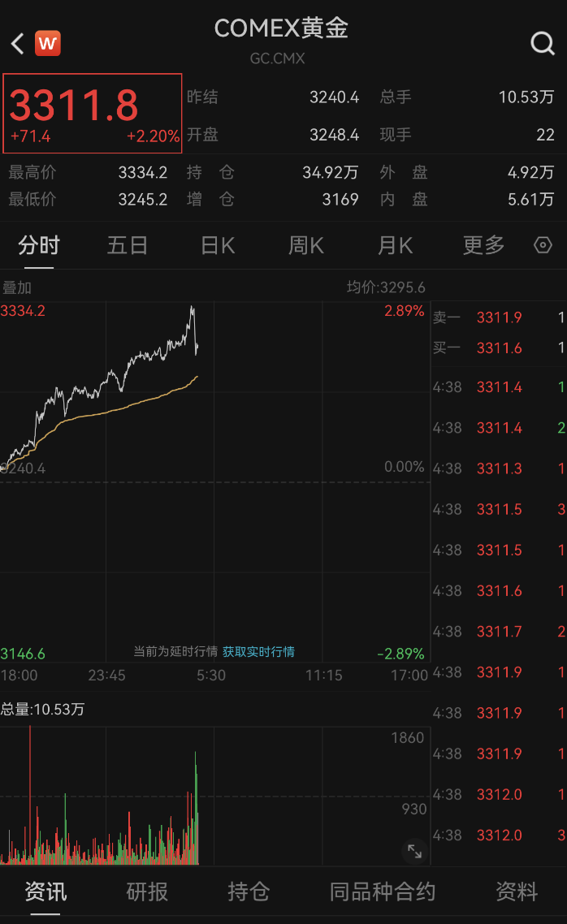Viewport: 567px width, 924px height.
Task: Tap the 3146.6 lower price label
Action: 23,654
